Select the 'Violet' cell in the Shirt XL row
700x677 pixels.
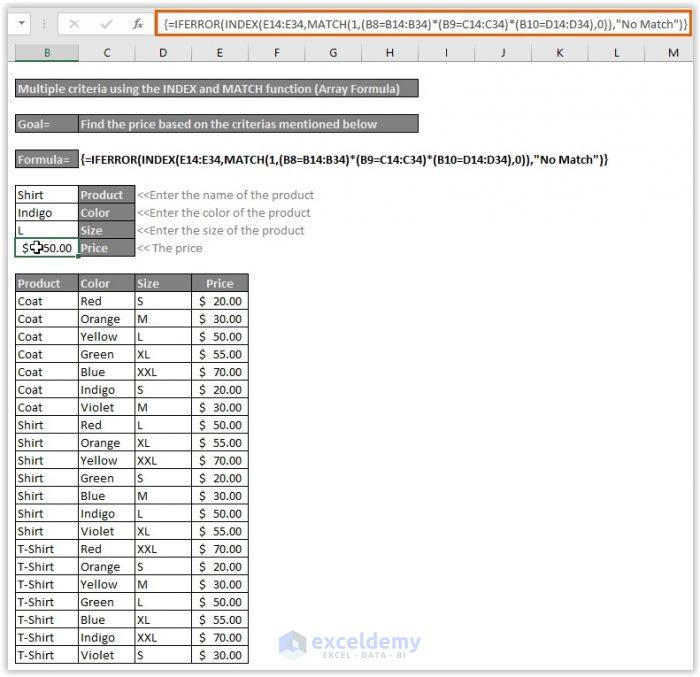click(107, 531)
